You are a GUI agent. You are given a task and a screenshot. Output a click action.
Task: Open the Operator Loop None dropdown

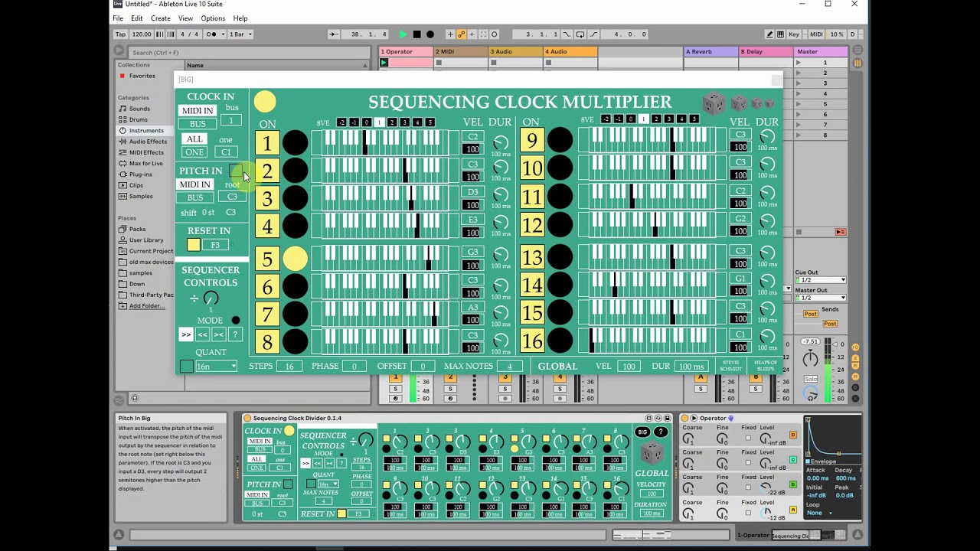pyautogui.click(x=818, y=513)
